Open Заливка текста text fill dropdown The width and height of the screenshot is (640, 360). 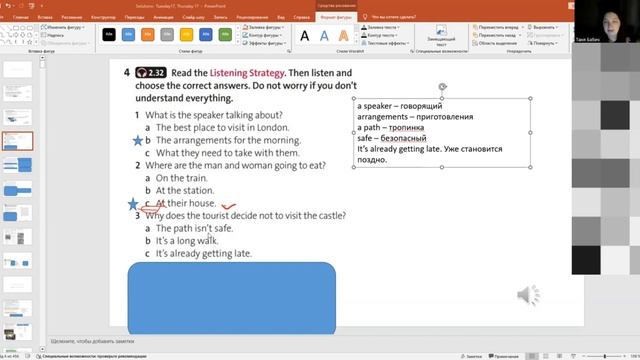[380, 27]
